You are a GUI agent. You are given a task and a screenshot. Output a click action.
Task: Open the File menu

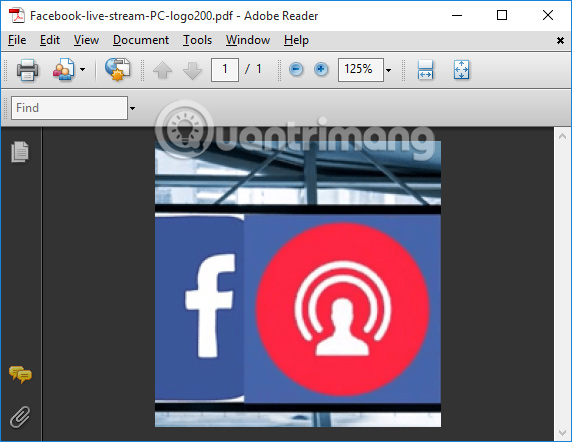[x=17, y=40]
